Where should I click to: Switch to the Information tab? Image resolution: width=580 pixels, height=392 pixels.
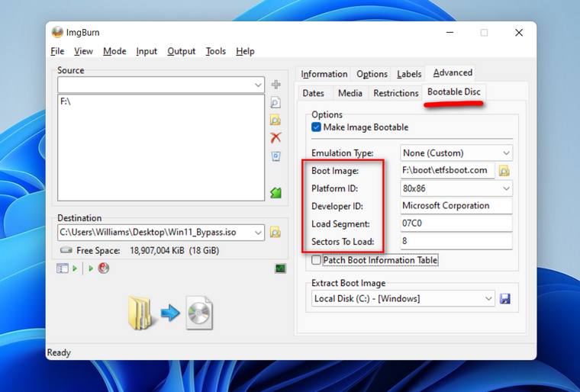pos(324,74)
